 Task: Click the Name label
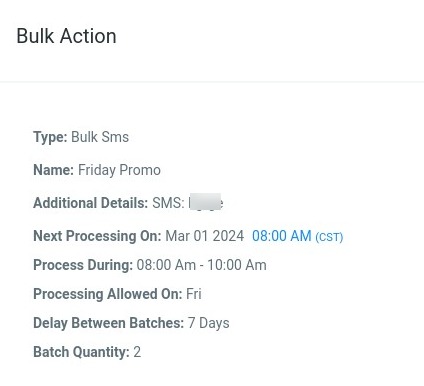(53, 170)
